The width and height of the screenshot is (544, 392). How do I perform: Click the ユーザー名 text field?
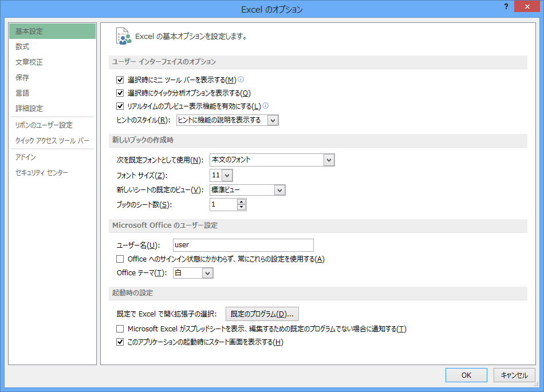(x=243, y=245)
